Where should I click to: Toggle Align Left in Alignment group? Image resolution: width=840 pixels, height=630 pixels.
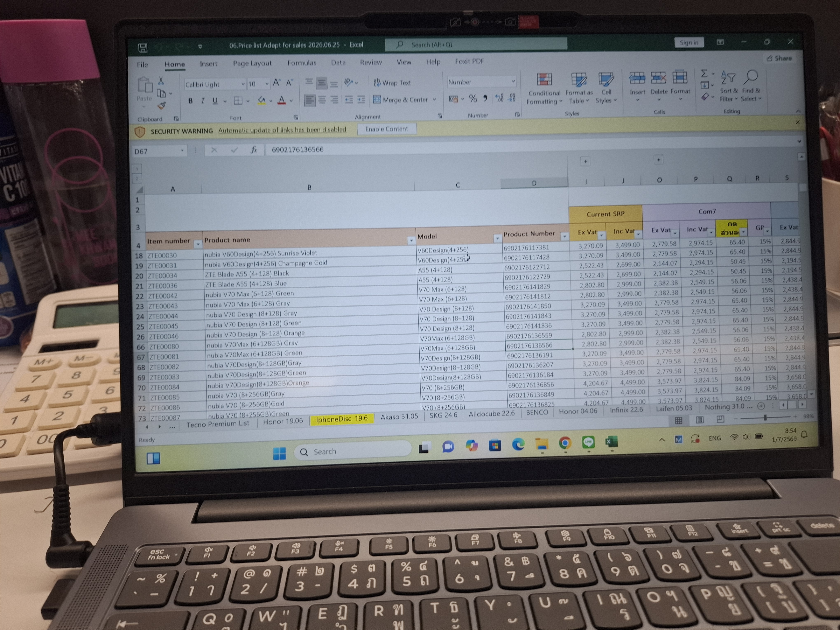pyautogui.click(x=309, y=100)
